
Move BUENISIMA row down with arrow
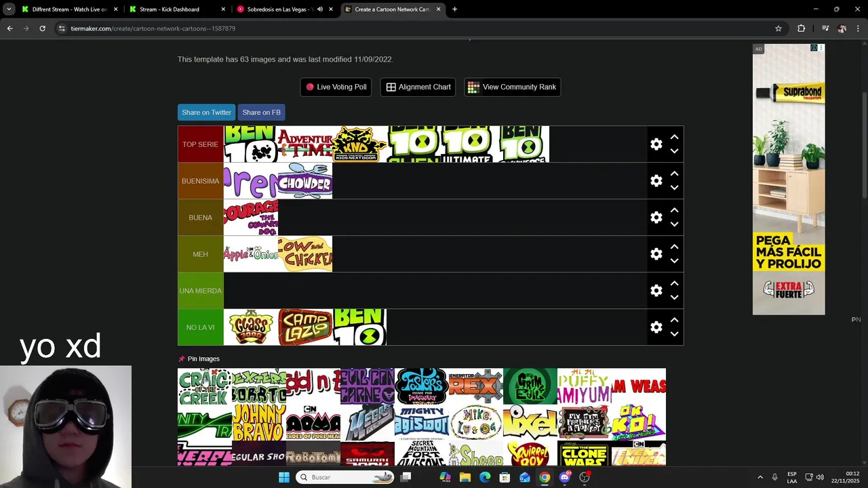[x=674, y=188]
